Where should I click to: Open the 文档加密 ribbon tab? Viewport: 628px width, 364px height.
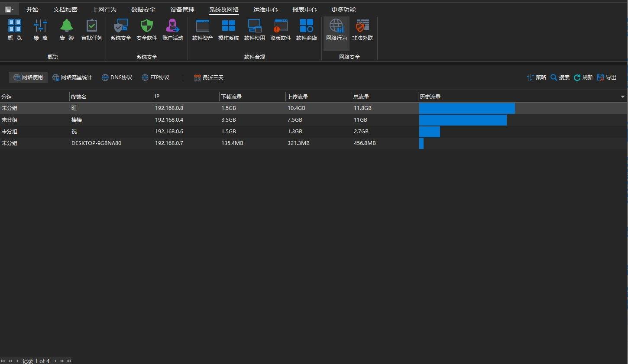[65, 9]
